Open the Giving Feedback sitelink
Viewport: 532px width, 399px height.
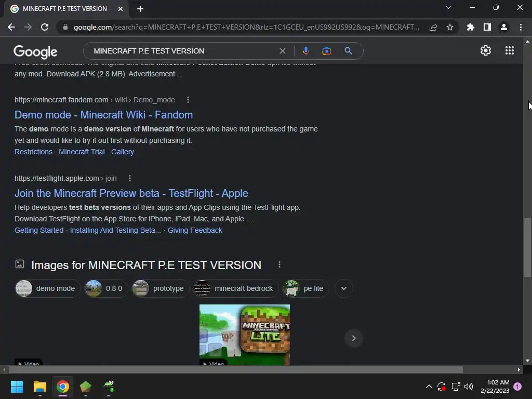pyautogui.click(x=195, y=230)
